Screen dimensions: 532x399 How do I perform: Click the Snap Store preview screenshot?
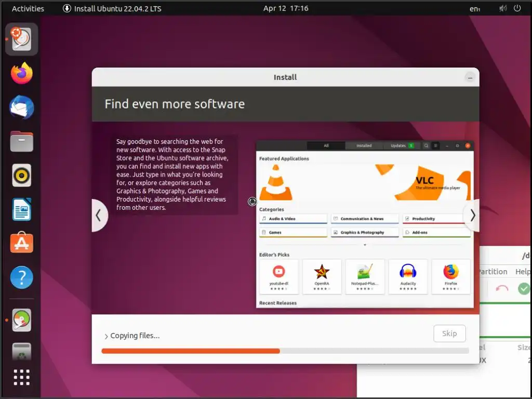point(365,224)
